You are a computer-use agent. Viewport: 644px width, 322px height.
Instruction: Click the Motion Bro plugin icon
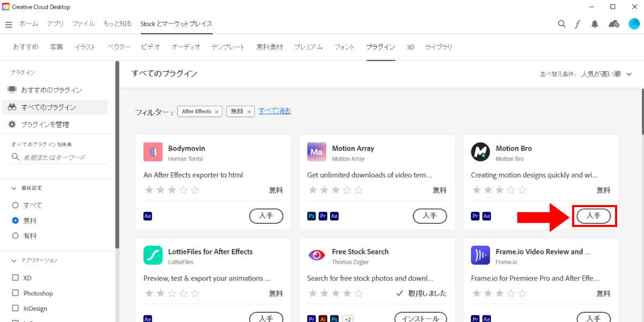(x=480, y=152)
